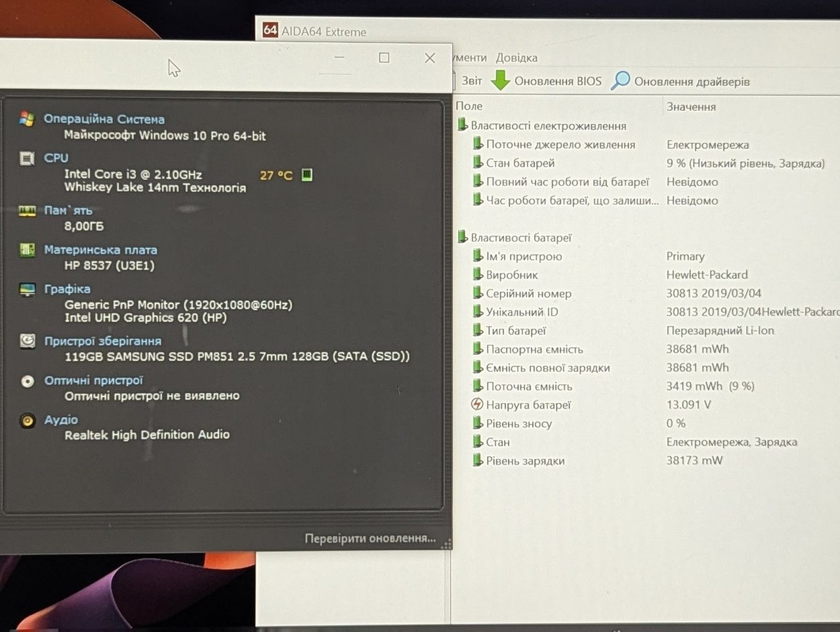This screenshot has height=632, width=840.
Task: Click the battery voltage lightning icon
Action: [x=477, y=404]
